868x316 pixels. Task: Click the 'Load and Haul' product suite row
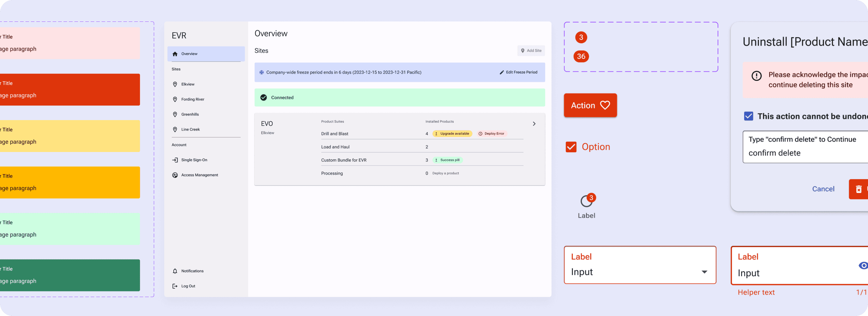[422, 147]
